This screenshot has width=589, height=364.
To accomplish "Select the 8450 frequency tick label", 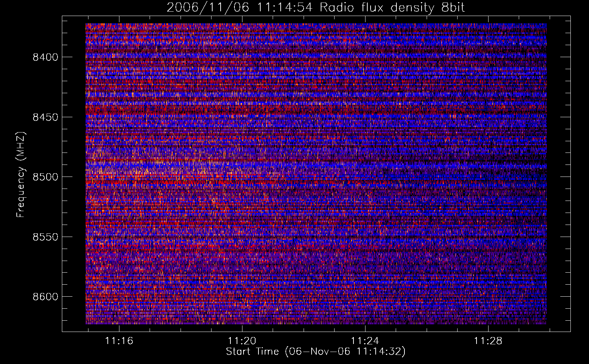I will coord(46,117).
